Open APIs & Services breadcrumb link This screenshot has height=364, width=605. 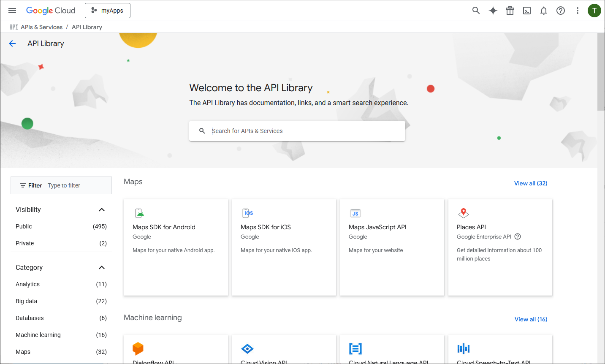41,27
